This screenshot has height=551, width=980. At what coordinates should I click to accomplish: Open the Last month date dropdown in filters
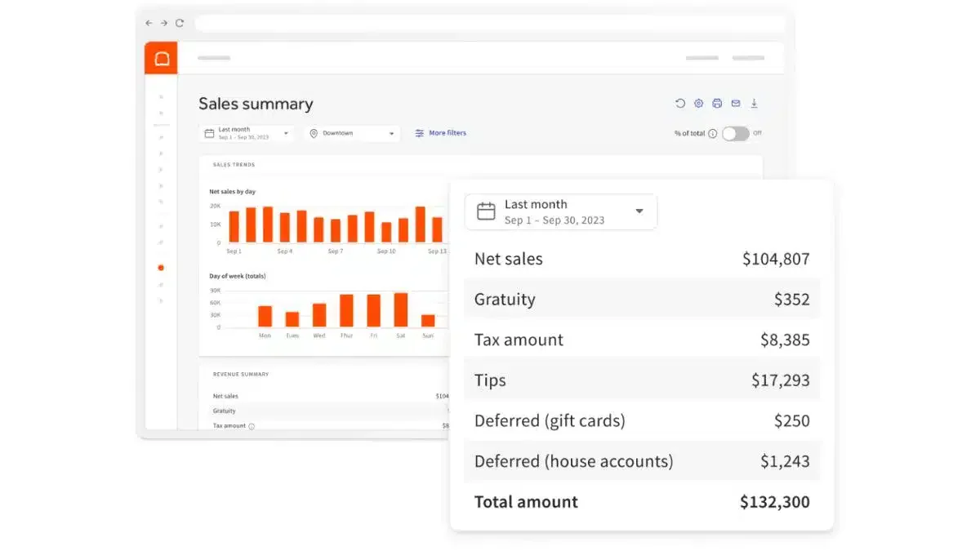point(247,133)
